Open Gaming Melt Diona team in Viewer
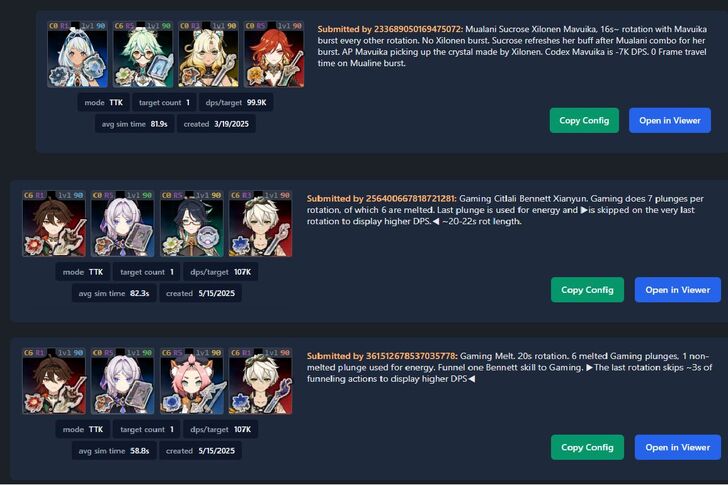Image resolution: width=728 pixels, height=485 pixels. click(x=678, y=447)
